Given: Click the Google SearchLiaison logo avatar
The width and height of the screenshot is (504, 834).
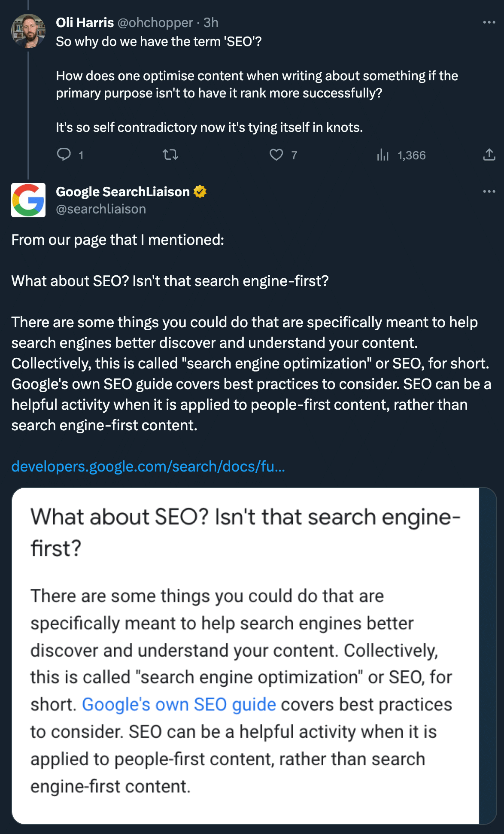Looking at the screenshot, I should click(28, 200).
